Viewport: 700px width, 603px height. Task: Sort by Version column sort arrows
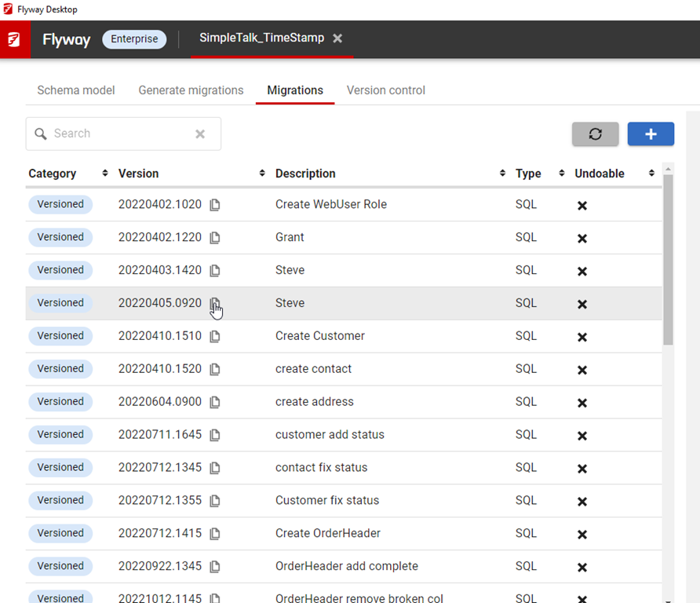coord(262,174)
